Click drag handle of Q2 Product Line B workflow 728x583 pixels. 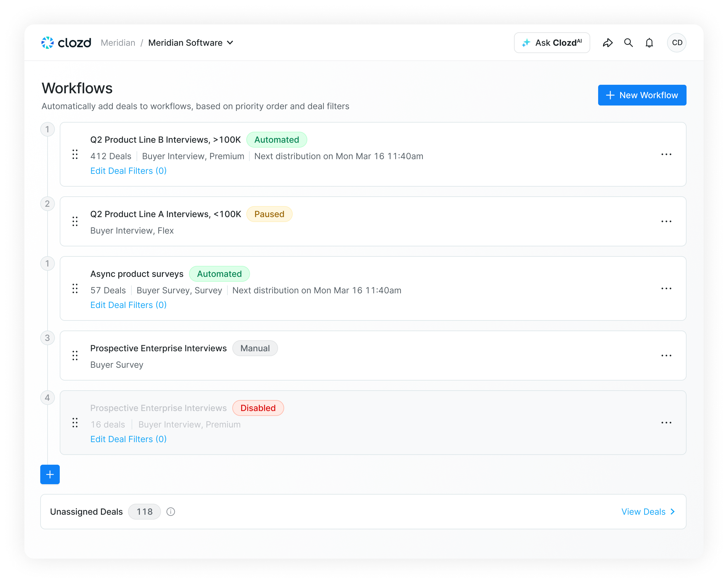pos(75,154)
